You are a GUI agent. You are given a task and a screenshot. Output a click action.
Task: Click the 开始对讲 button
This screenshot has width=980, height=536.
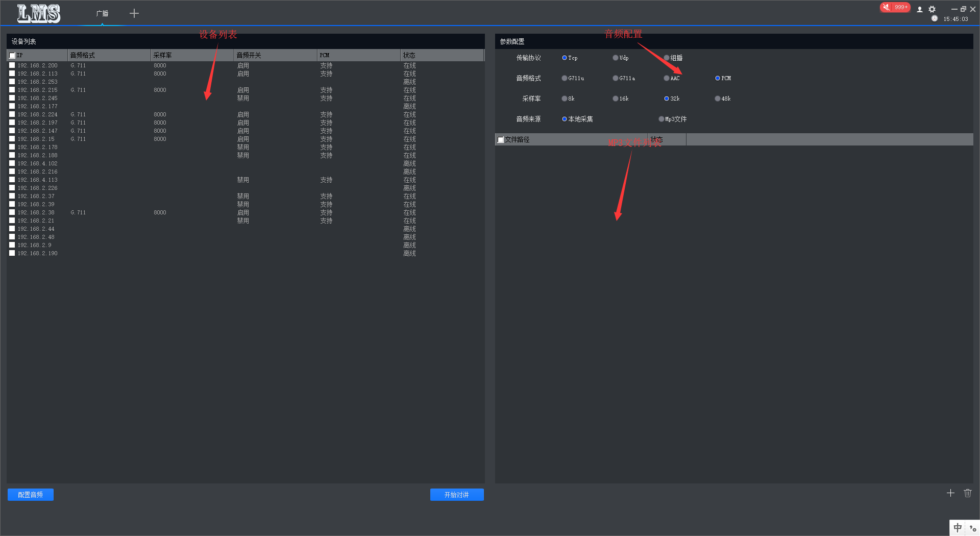(x=457, y=495)
